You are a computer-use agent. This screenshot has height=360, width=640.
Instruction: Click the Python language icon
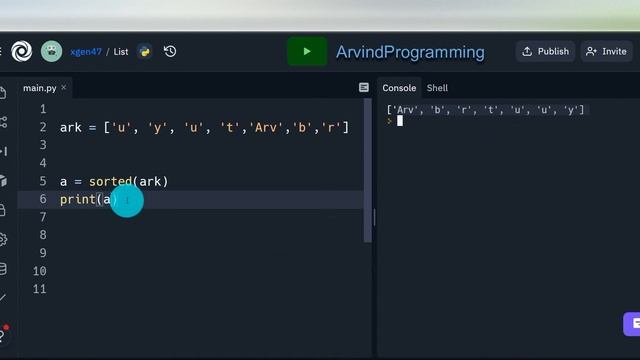click(144, 51)
